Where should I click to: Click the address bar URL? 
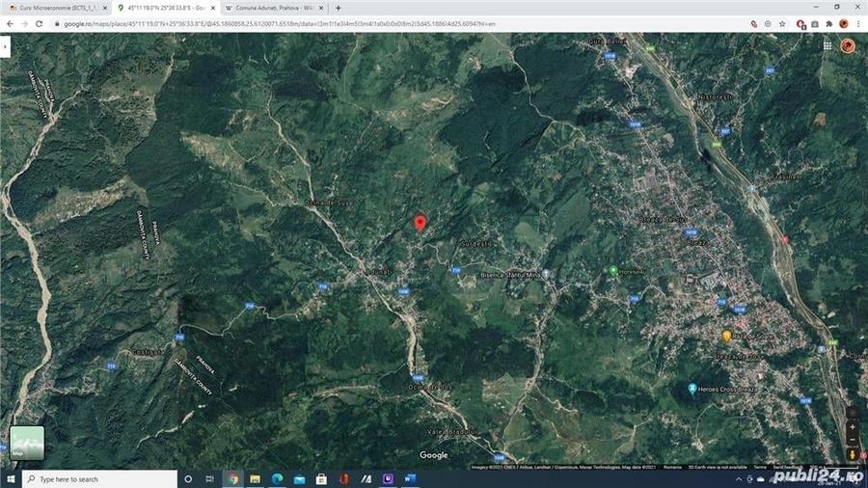280,24
